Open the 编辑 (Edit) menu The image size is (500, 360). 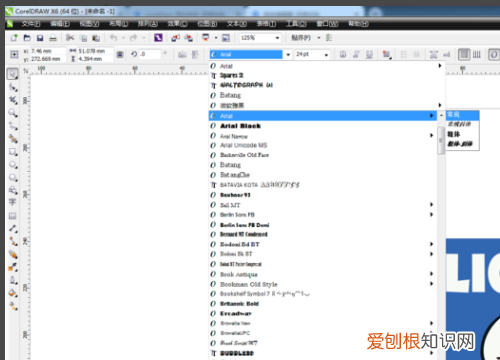click(60, 24)
